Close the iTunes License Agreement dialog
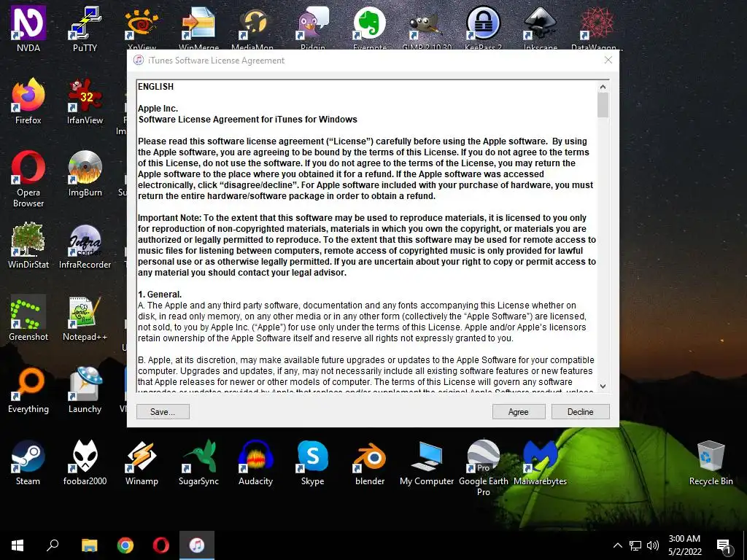 pyautogui.click(x=608, y=60)
